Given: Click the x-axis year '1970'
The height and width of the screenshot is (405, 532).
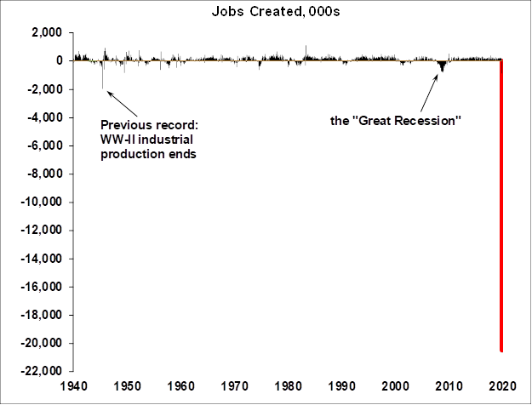Looking at the screenshot, I should (234, 386).
